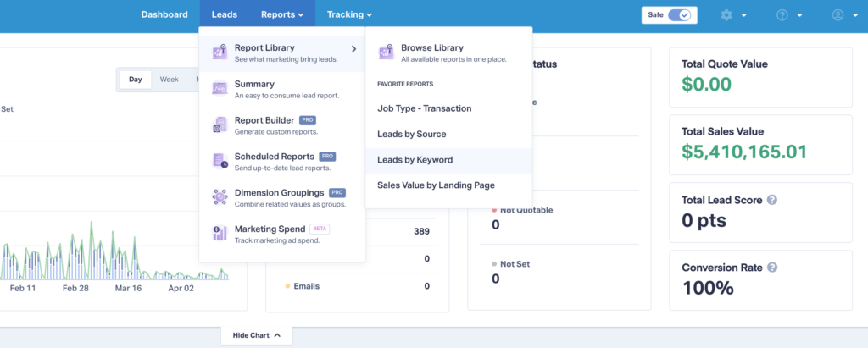Click the Total Lead Score help icon
This screenshot has height=348, width=868.
[772, 200]
